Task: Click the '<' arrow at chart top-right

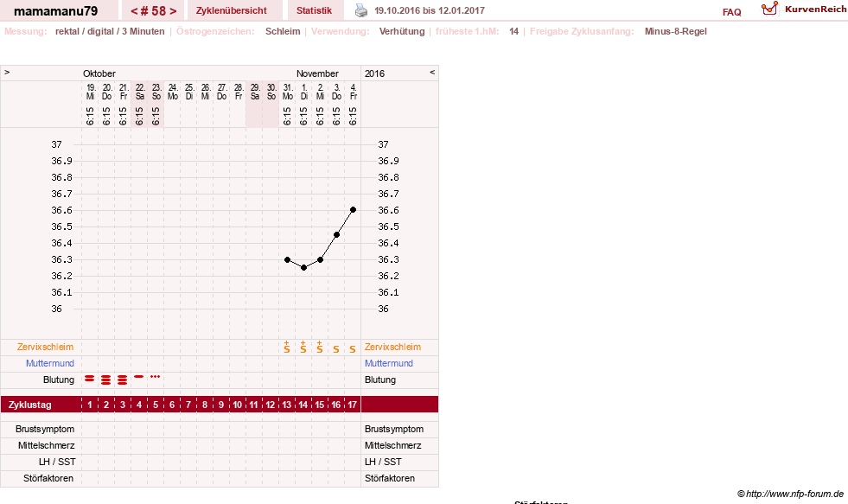Action: click(432, 72)
